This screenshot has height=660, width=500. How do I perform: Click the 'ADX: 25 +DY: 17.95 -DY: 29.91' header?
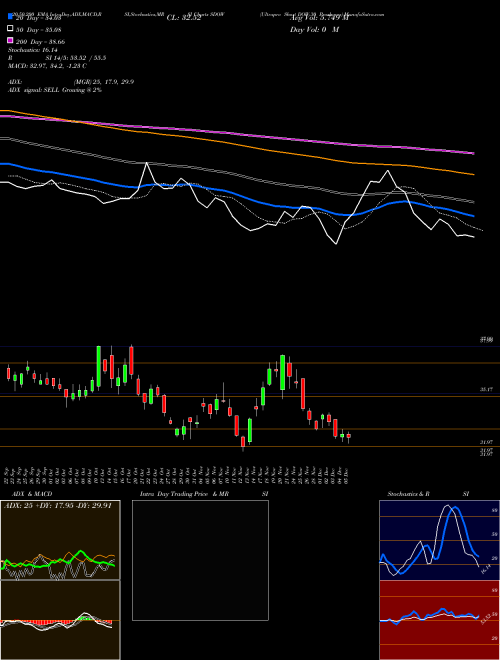click(58, 506)
